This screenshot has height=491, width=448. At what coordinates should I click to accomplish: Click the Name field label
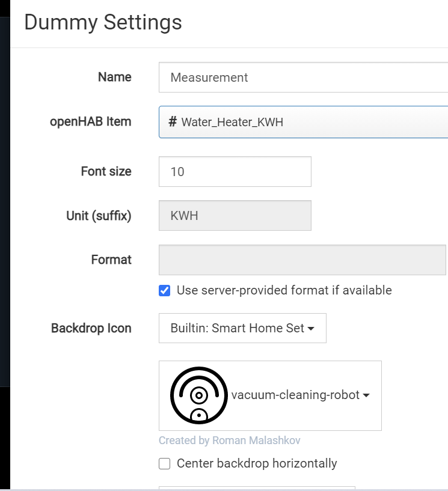point(114,77)
